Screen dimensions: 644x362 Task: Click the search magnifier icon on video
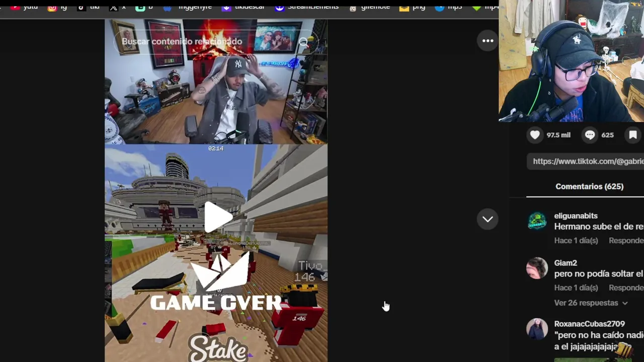coord(303,42)
